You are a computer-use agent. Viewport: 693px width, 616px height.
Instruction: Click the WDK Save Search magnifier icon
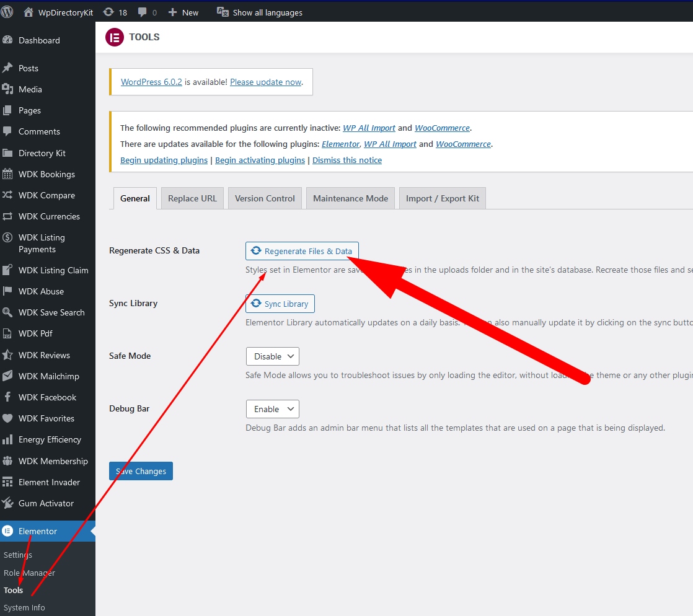pyautogui.click(x=7, y=312)
